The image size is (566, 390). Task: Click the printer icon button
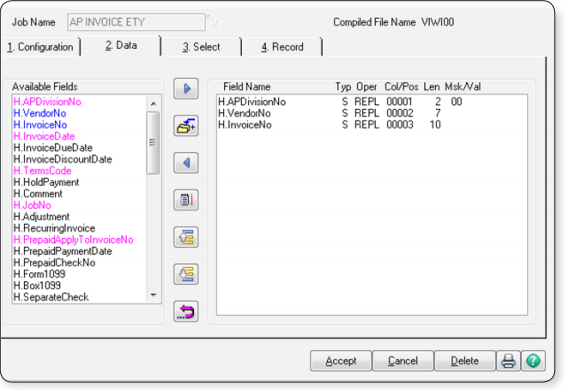coord(508,360)
